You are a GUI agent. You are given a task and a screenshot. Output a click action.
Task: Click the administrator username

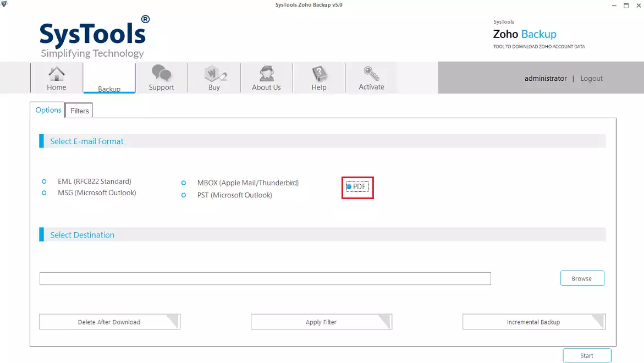click(x=546, y=79)
